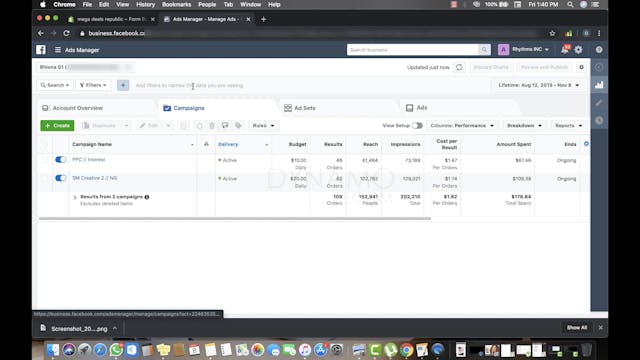Open the History menu in Chrome

pos(145,4)
